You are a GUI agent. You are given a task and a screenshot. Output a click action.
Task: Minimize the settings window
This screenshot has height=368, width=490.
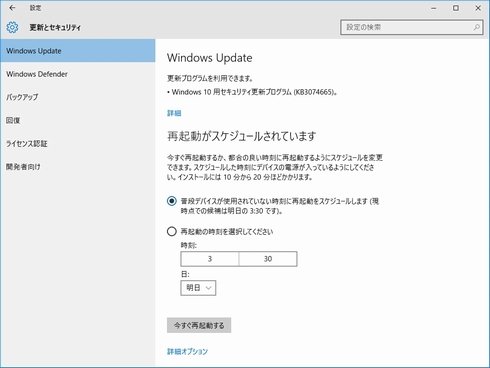pyautogui.click(x=434, y=8)
